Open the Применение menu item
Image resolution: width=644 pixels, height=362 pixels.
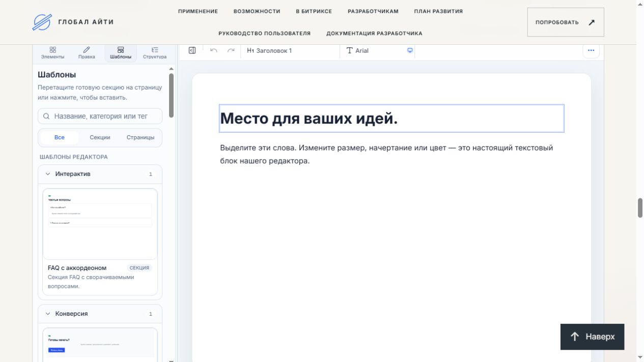click(x=198, y=11)
